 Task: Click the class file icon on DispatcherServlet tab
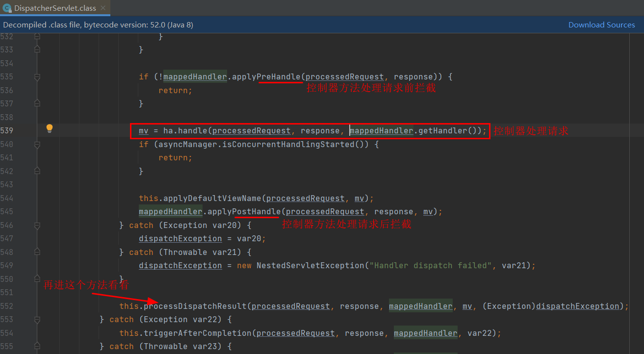click(7, 8)
